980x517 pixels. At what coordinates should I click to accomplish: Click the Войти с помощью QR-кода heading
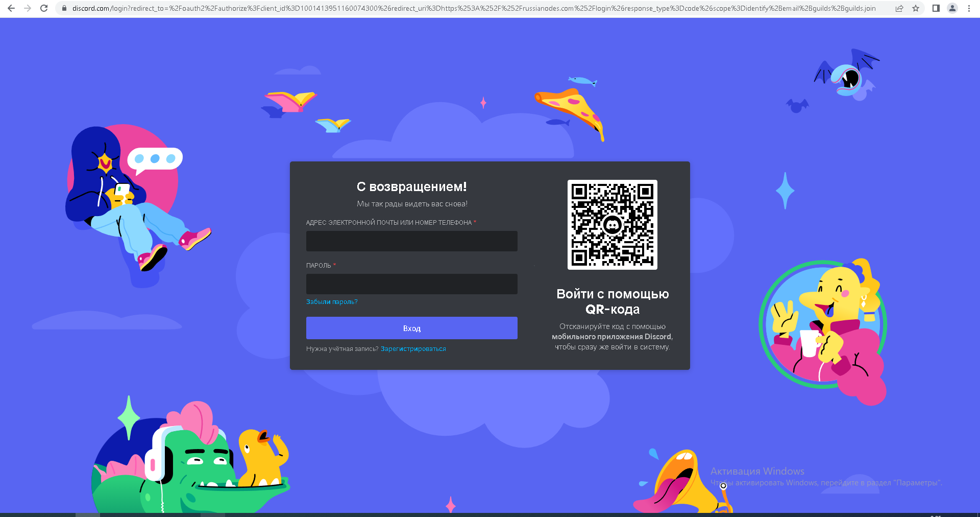tap(612, 301)
